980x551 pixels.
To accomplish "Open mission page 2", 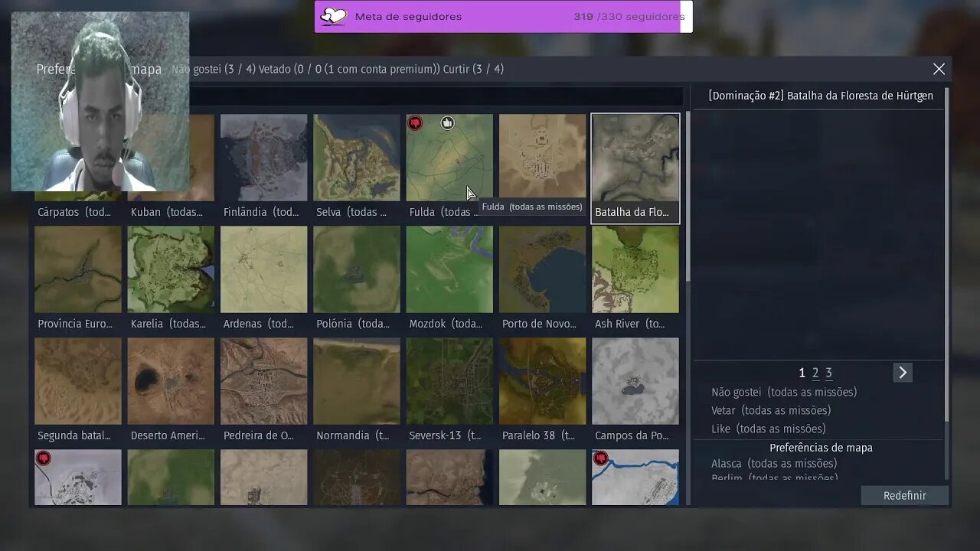I will [x=815, y=373].
